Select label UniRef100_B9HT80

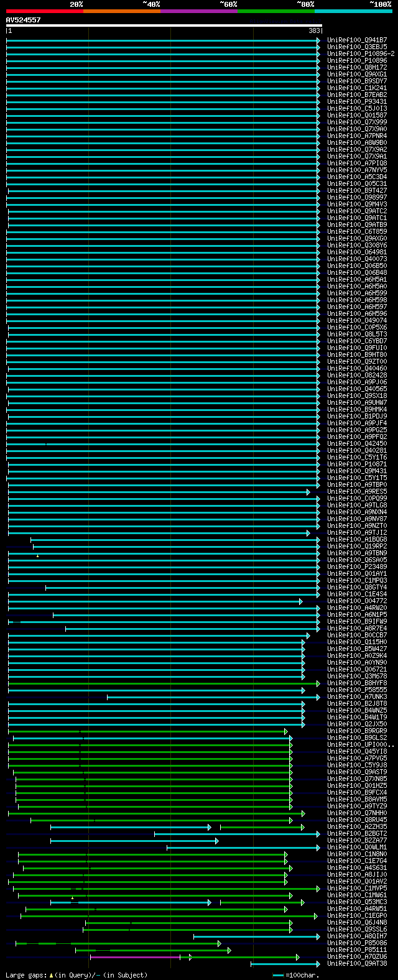coord(357,354)
